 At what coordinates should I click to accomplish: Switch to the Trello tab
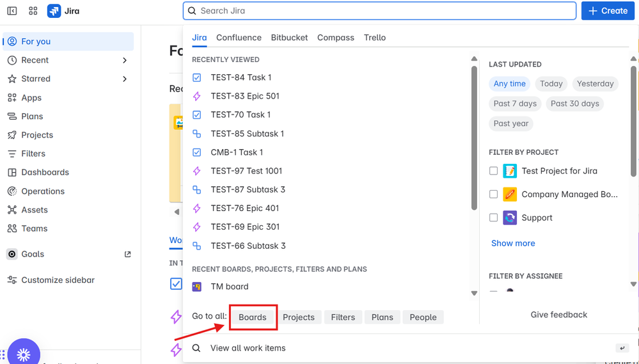coord(375,38)
